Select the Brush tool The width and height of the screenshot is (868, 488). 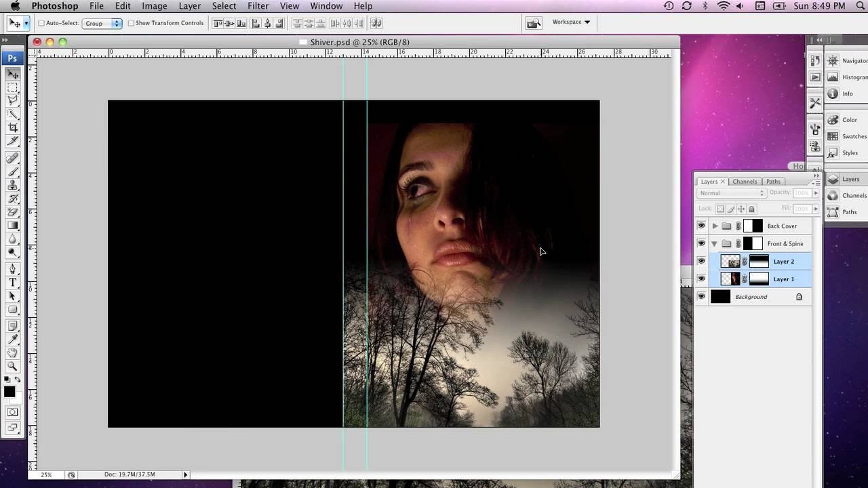point(12,171)
